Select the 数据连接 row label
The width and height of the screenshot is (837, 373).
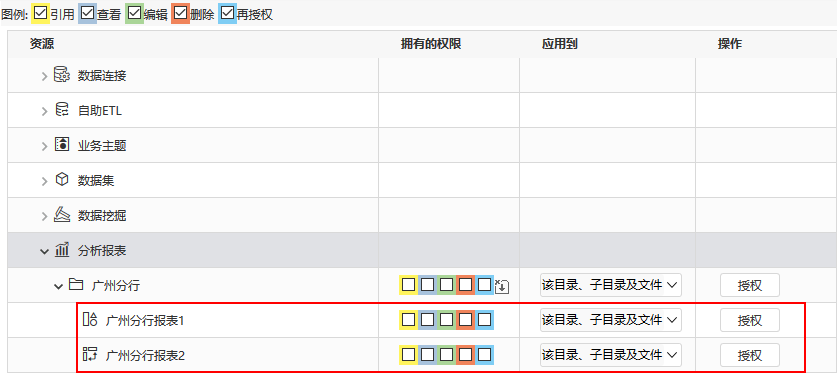tap(102, 76)
